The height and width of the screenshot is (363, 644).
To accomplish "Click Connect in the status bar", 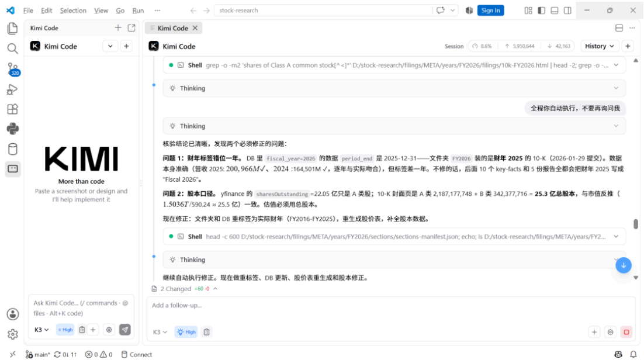I will (x=137, y=354).
